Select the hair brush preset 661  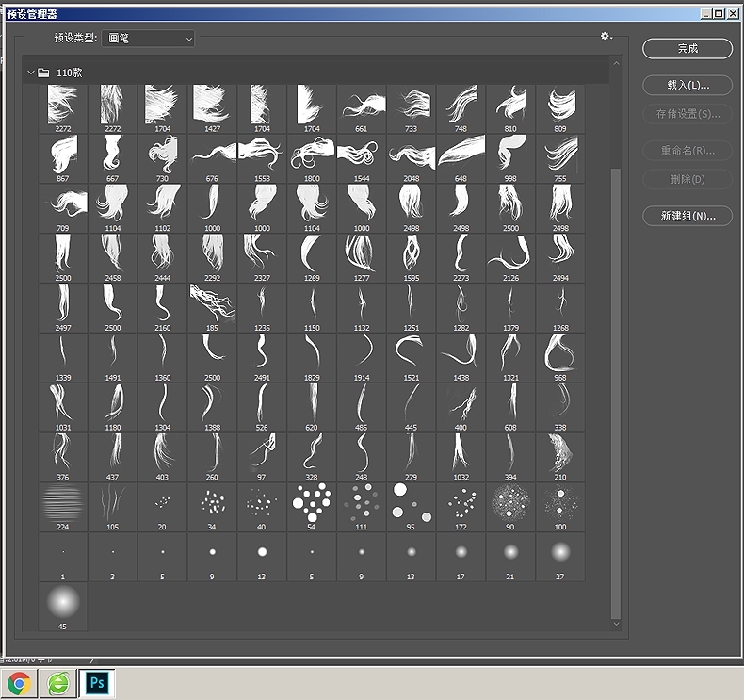[x=361, y=108]
